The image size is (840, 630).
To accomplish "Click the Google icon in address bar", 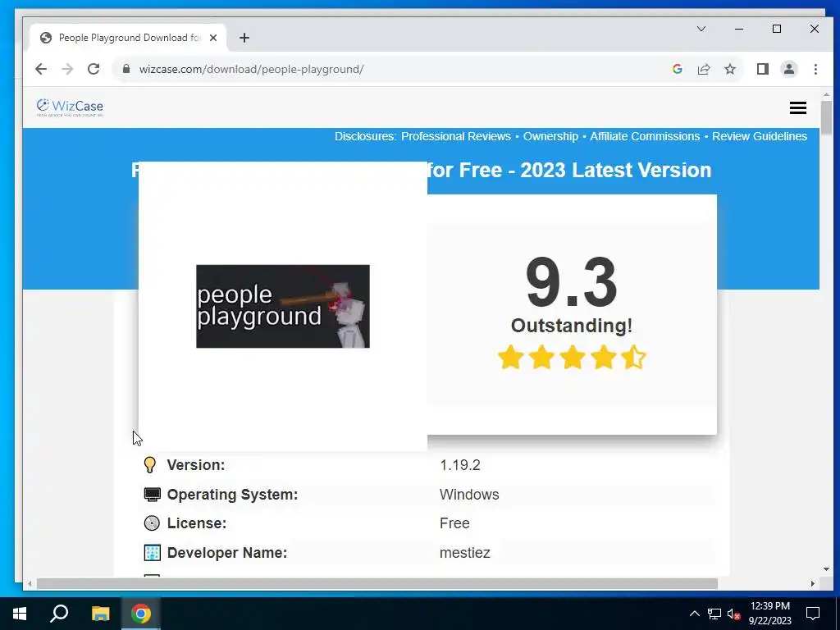I will [677, 69].
